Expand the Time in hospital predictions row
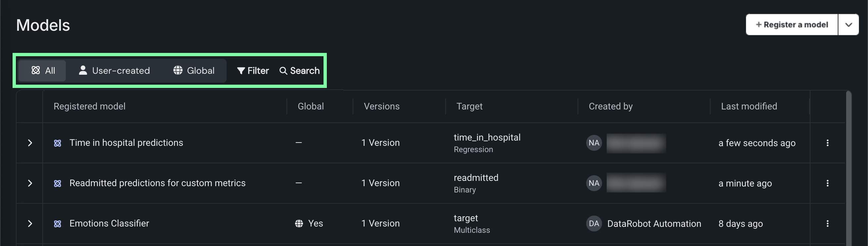868x246 pixels. coord(30,143)
